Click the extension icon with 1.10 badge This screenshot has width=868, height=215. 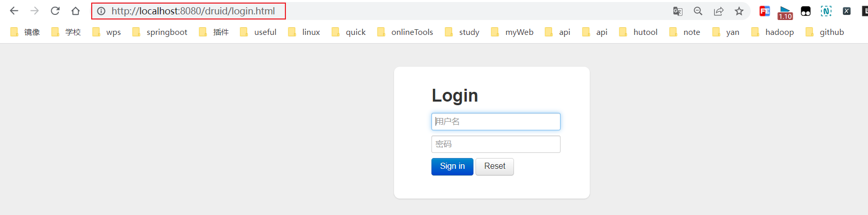pos(785,12)
